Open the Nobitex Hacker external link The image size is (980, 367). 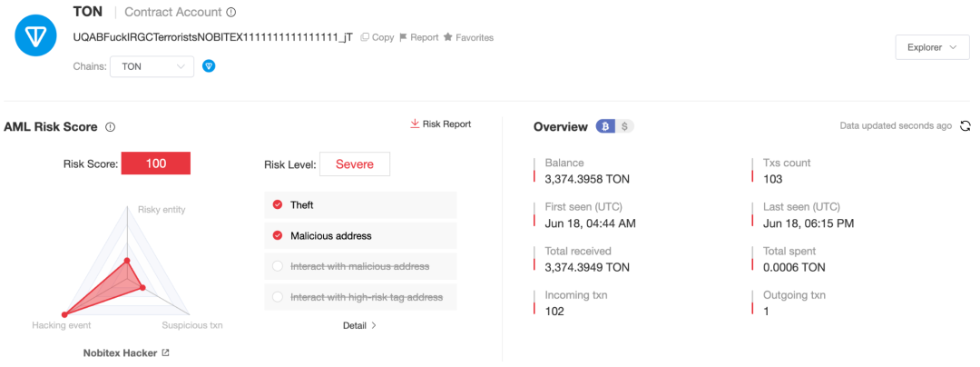[165, 352]
